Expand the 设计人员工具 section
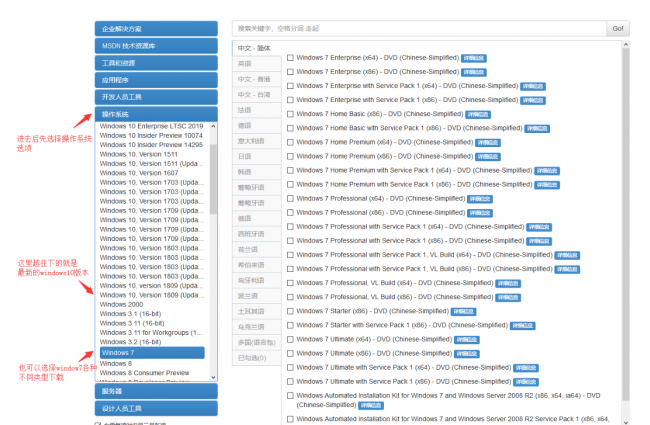This screenshot has height=425, width=650. pos(156,408)
